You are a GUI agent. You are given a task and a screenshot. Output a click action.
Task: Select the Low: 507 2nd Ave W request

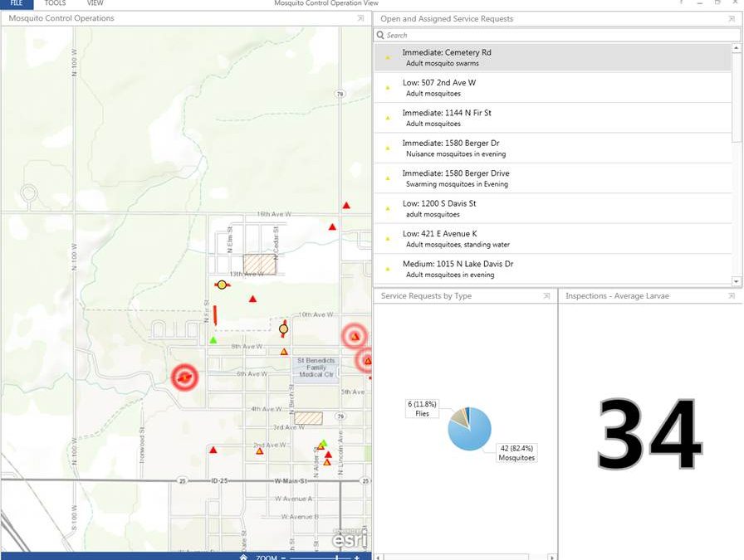click(x=553, y=88)
